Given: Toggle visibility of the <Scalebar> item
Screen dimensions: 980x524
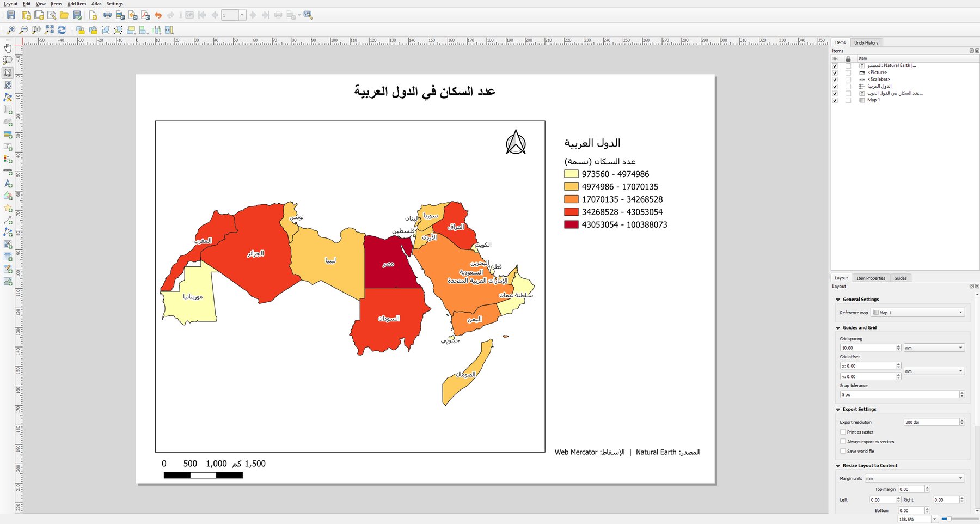Looking at the screenshot, I should 835,80.
